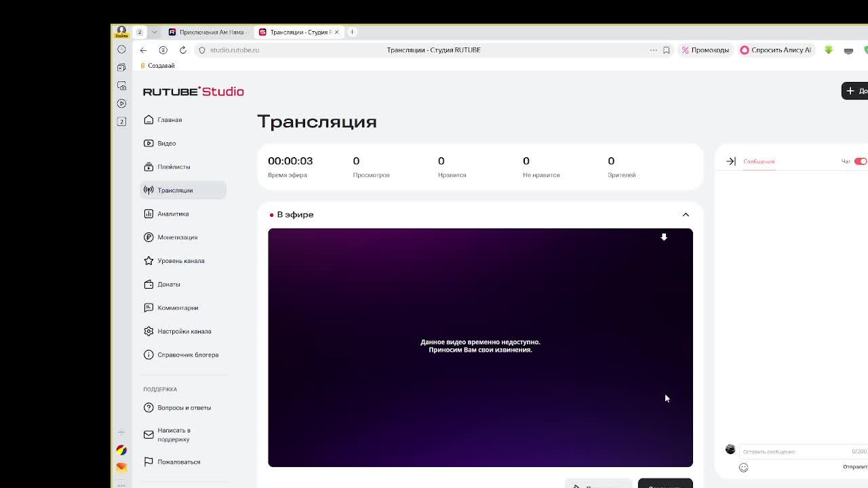
Task: Click the Зрителей counter
Action: (x=621, y=167)
